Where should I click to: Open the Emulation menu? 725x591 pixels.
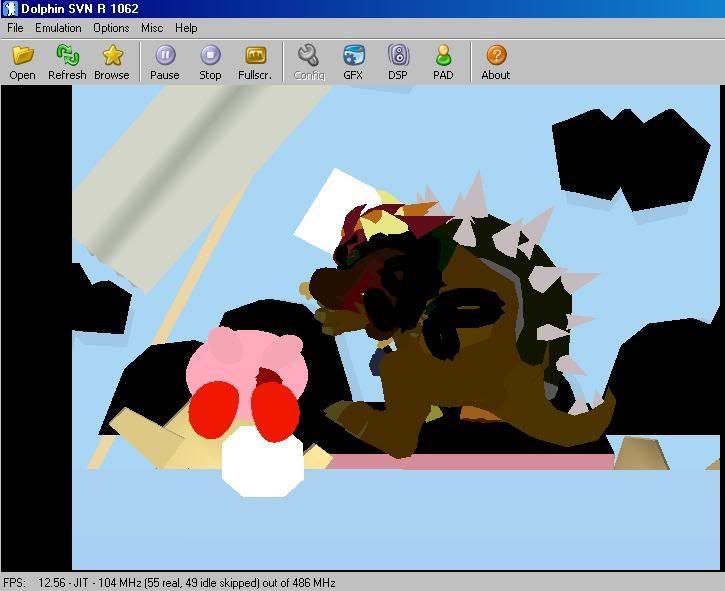tap(58, 28)
